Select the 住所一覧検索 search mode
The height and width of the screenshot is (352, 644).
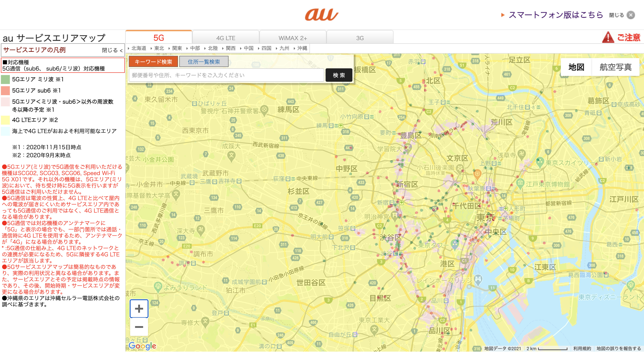click(x=204, y=62)
